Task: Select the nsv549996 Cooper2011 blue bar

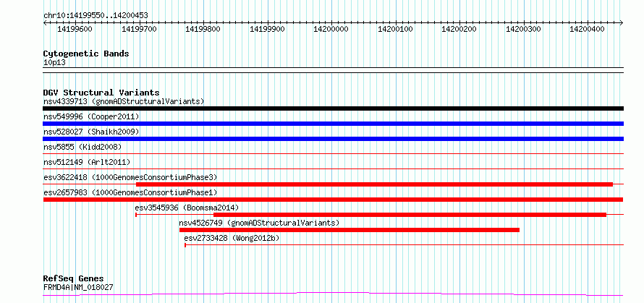Action: (333, 124)
